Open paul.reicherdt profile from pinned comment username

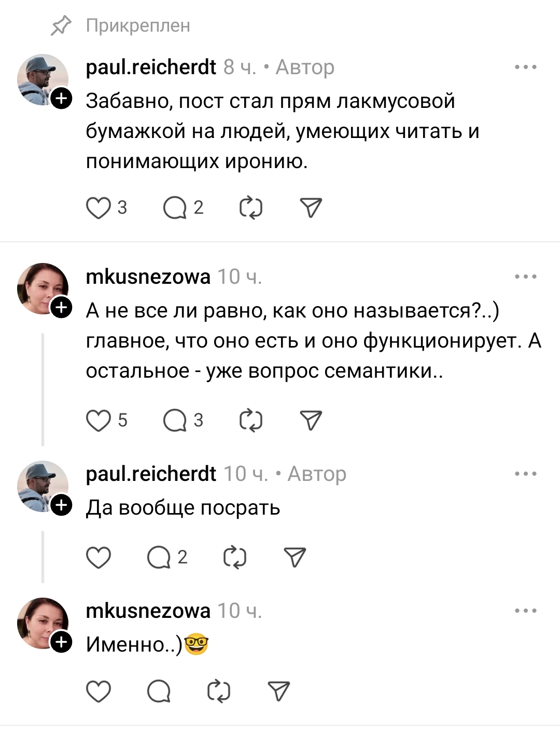151,67
